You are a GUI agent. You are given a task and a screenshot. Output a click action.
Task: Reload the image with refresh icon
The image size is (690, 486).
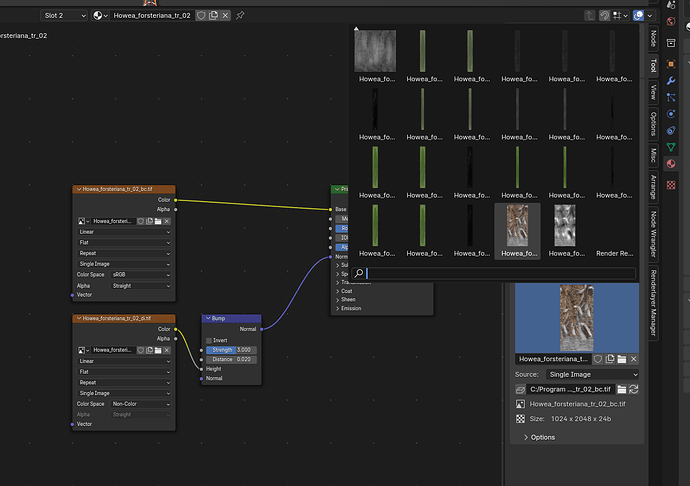point(633,389)
